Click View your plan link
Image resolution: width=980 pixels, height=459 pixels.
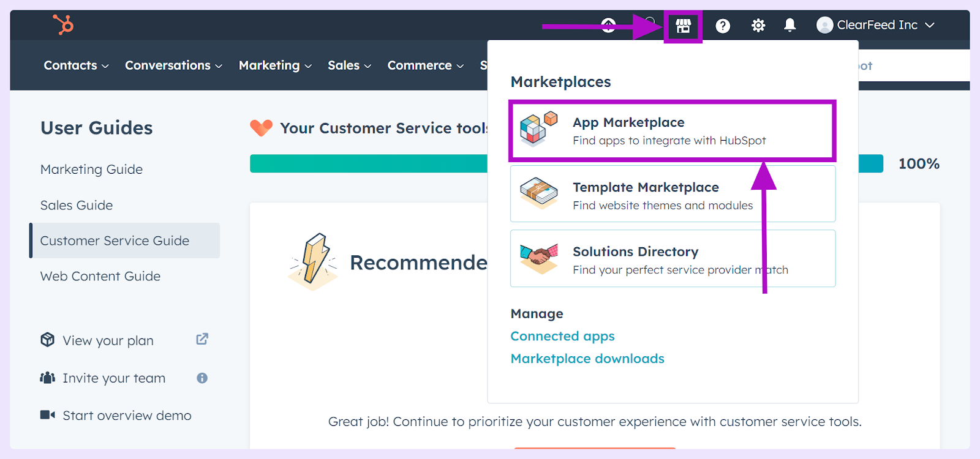pyautogui.click(x=108, y=341)
